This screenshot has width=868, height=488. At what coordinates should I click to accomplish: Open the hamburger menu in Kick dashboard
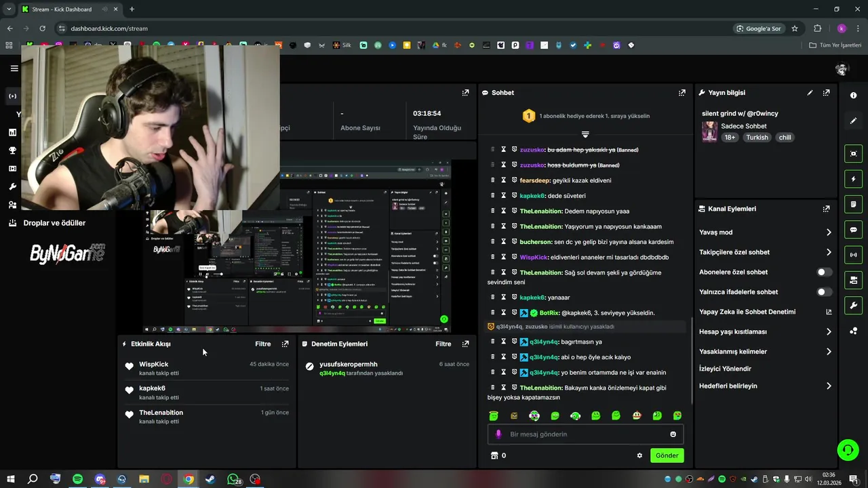coord(14,68)
